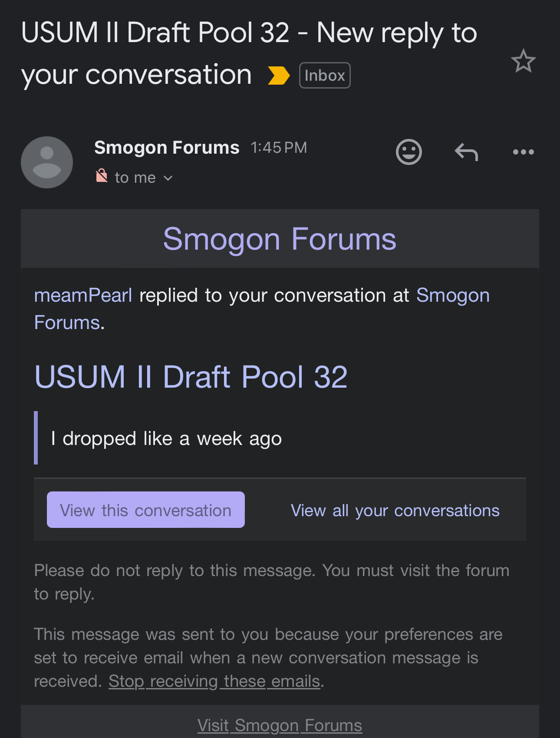Tap the quoted reply 'I dropped like a week ago'

coord(166,438)
